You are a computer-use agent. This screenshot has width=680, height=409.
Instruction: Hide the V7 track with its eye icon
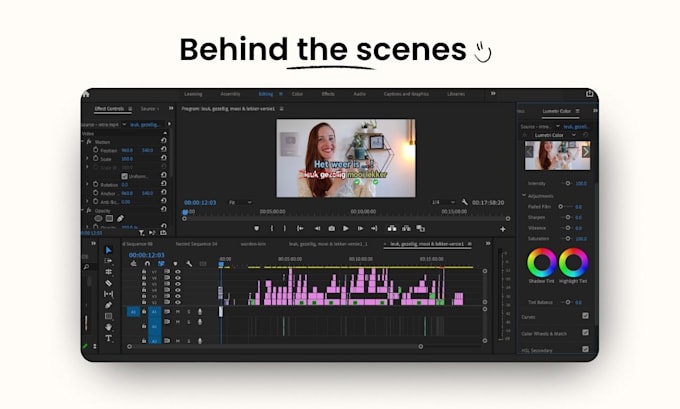[x=177, y=272]
